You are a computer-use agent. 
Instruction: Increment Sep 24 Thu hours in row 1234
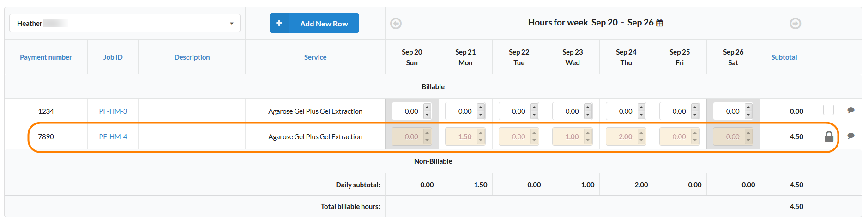641,108
